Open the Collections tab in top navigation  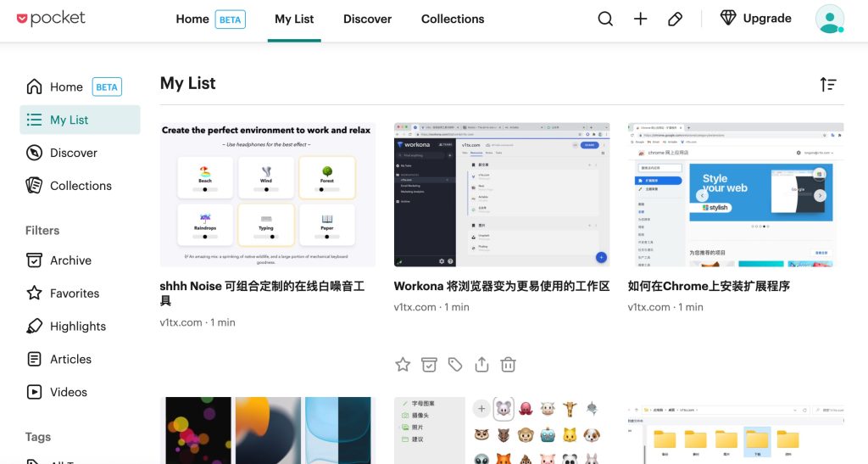453,19
